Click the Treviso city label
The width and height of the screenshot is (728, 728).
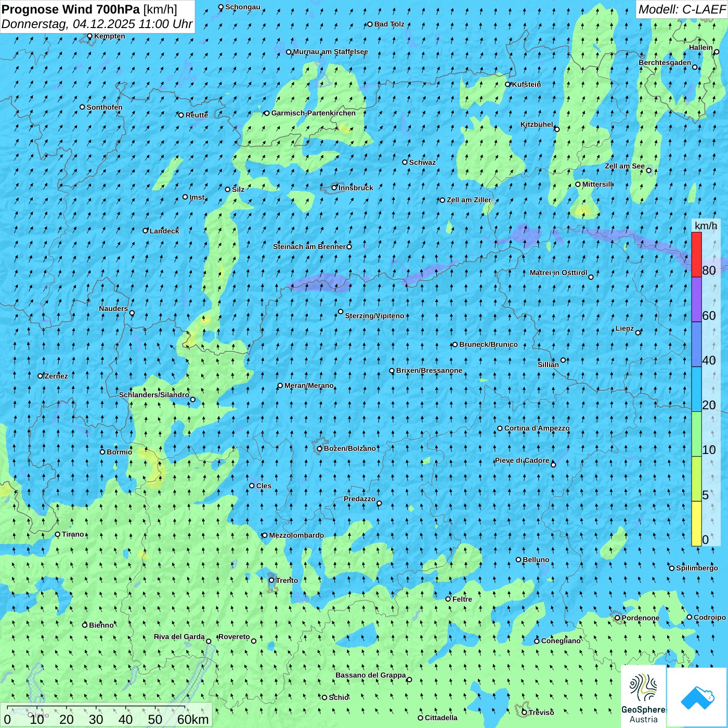pos(541,712)
